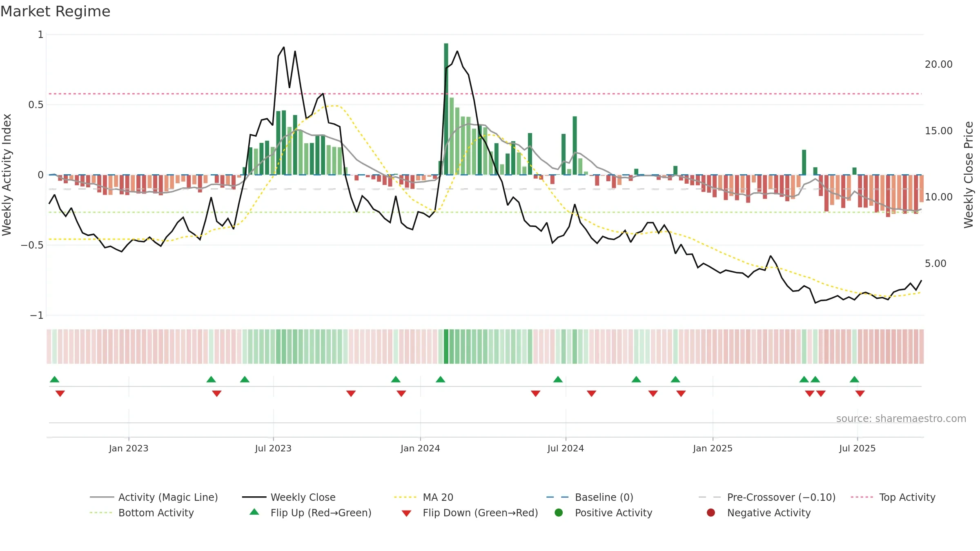Click the 5.00 price axis label
980x551 pixels.
pos(935,264)
